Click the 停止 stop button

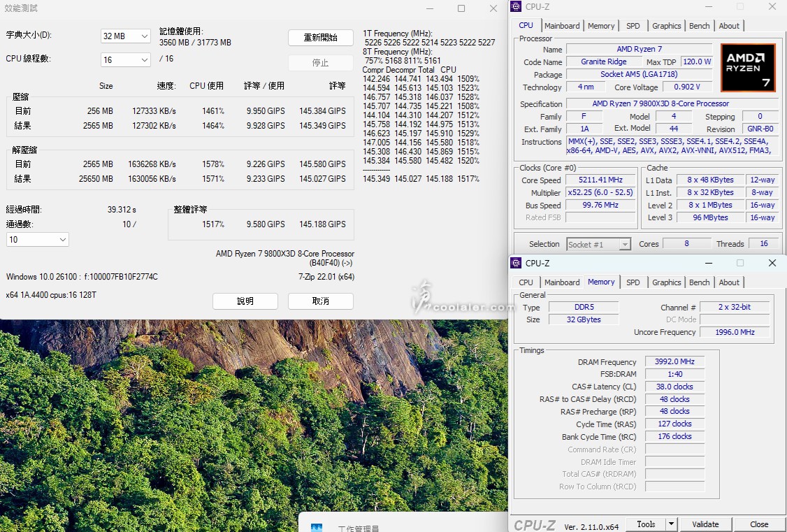(x=321, y=63)
